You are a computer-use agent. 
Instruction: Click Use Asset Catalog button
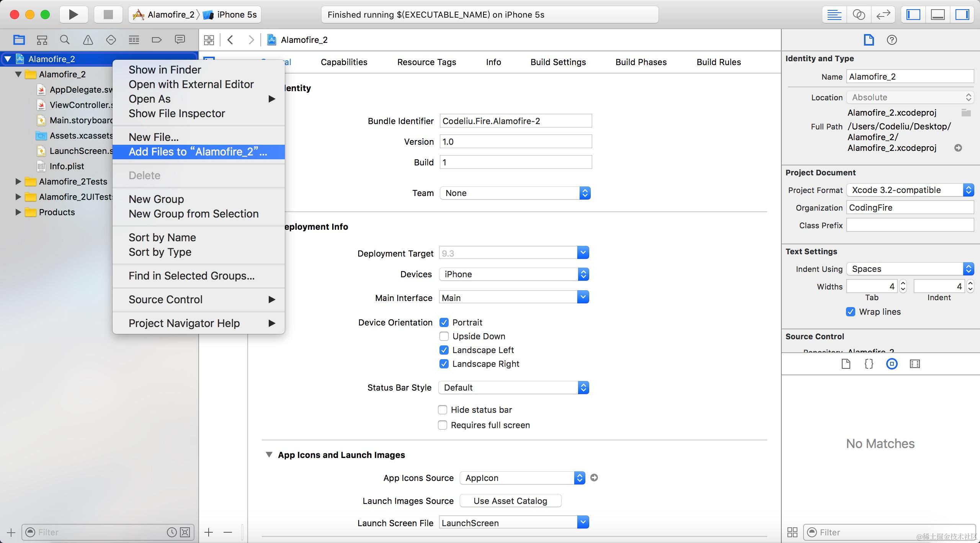click(510, 501)
